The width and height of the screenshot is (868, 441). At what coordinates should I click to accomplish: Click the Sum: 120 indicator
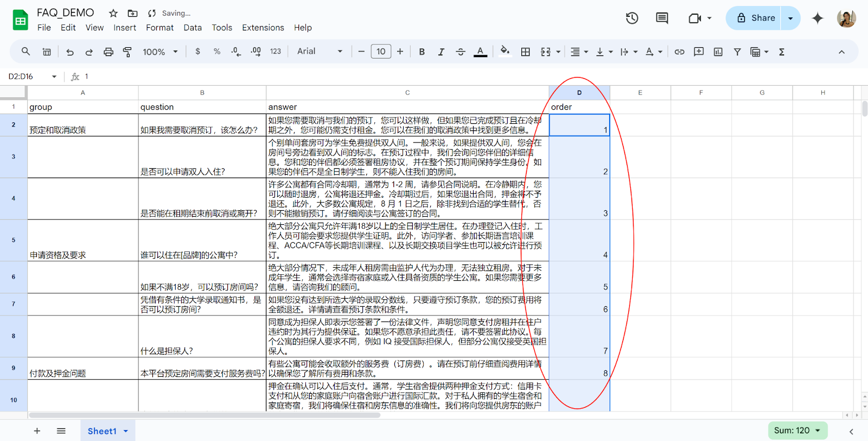797,431
